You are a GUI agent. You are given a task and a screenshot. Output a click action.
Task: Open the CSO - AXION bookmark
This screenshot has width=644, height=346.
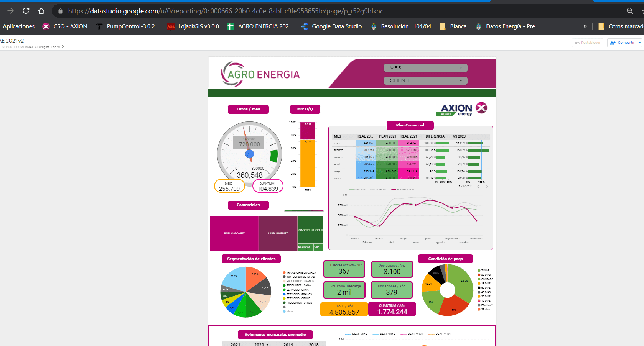point(65,26)
